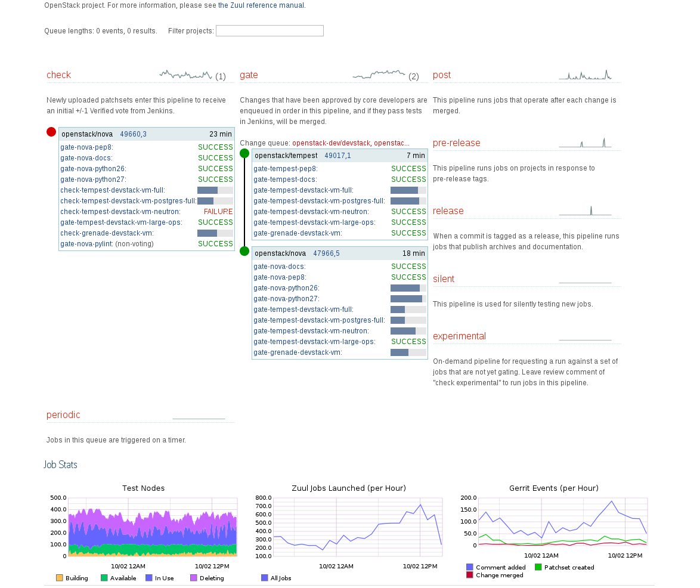Click gate-nova-pylint job link
700x588 pixels.
[86, 244]
